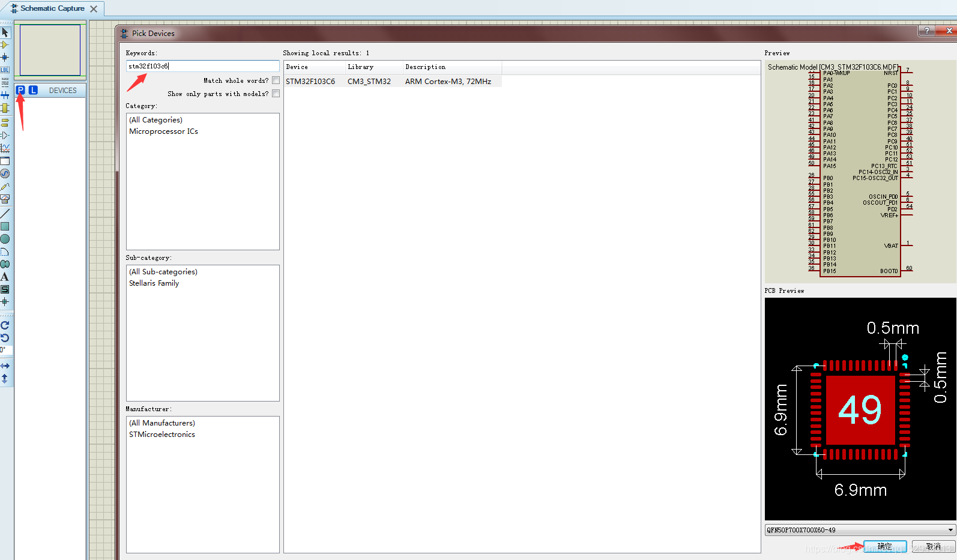Image resolution: width=957 pixels, height=560 pixels.
Task: Open Generator mode sine icon
Action: pos(5,173)
